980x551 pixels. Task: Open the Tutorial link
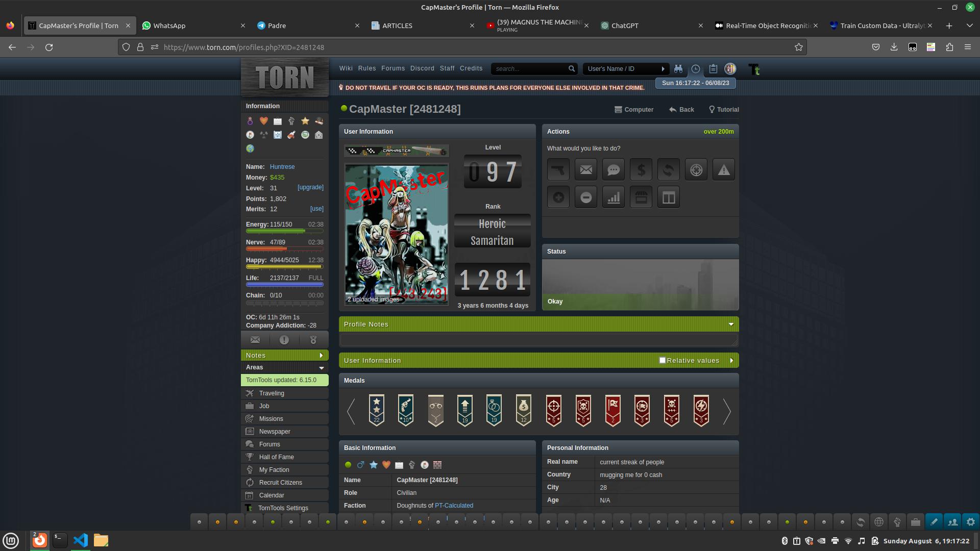coord(724,110)
